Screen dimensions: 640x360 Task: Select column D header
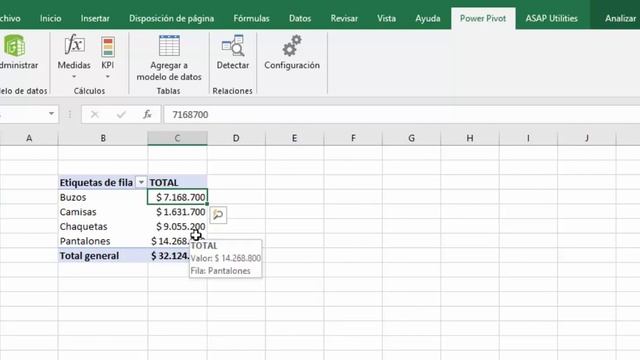236,138
